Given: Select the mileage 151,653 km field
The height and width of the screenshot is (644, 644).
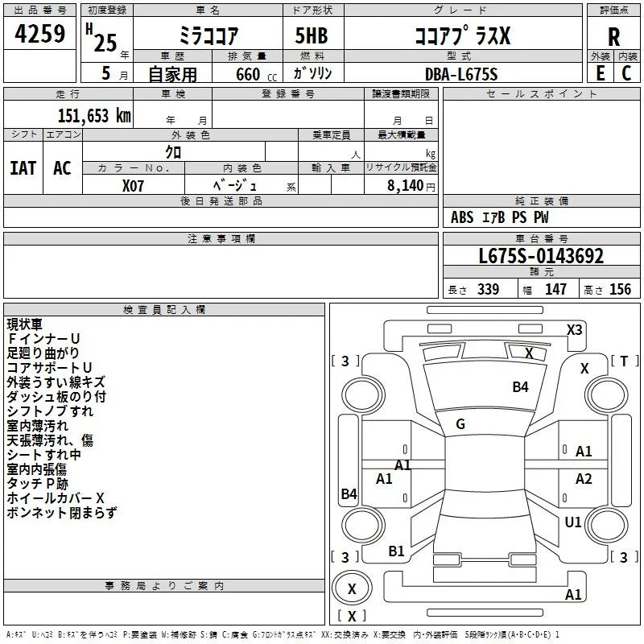Looking at the screenshot, I should point(68,114).
